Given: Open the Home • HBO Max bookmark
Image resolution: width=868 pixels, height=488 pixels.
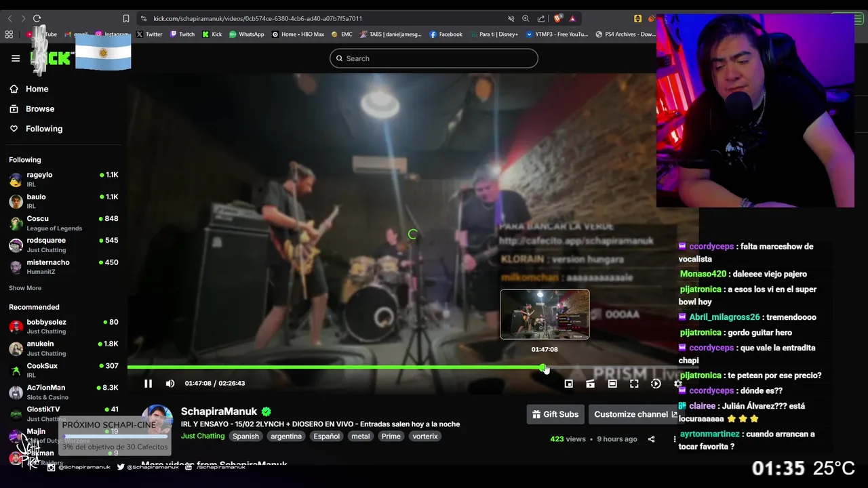Looking at the screenshot, I should (298, 34).
